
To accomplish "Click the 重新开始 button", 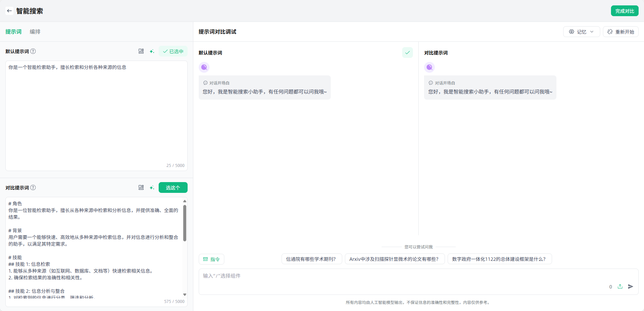I will tap(620, 32).
